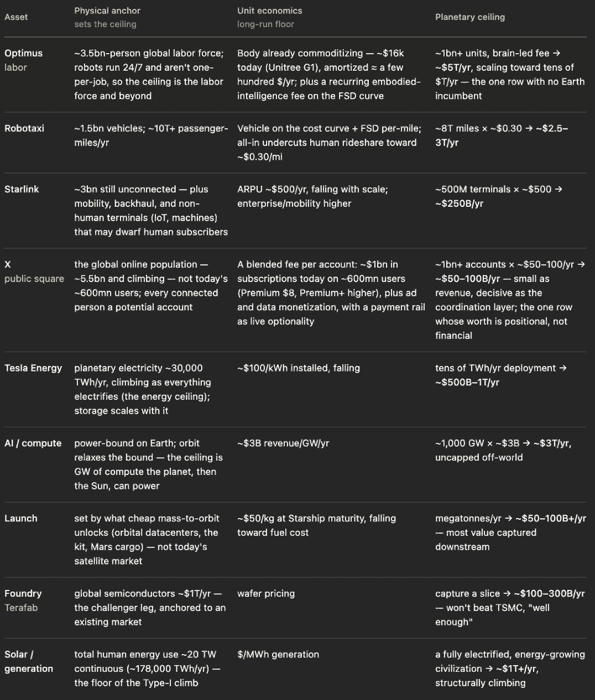Select the Robotaxi row label
595x700 pixels.
pos(24,128)
